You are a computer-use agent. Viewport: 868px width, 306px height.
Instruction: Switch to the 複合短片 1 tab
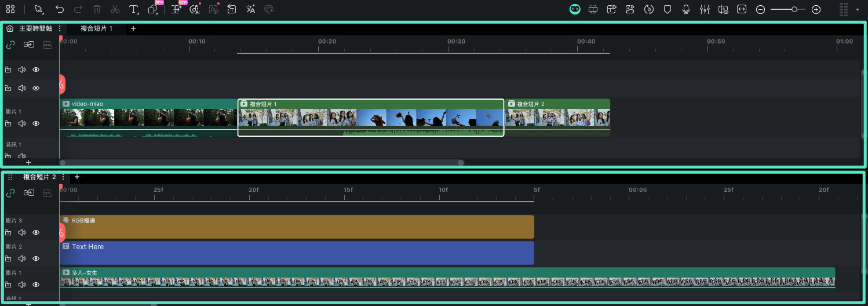tap(96, 28)
